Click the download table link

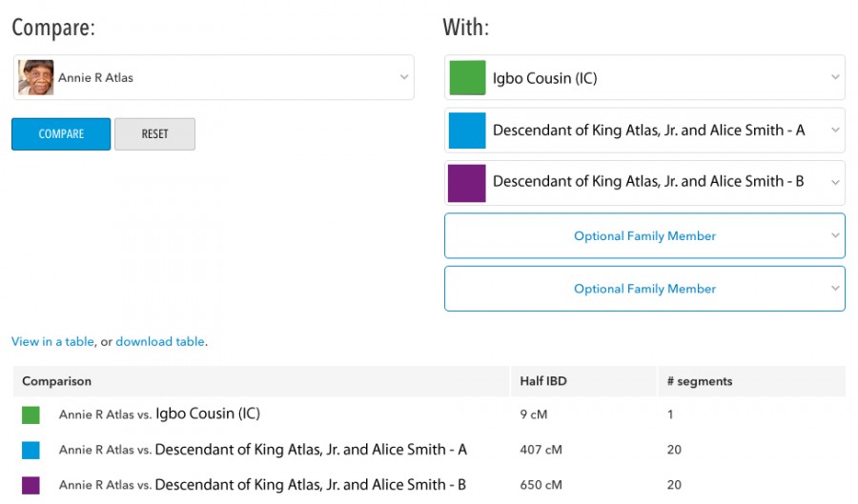(x=160, y=342)
